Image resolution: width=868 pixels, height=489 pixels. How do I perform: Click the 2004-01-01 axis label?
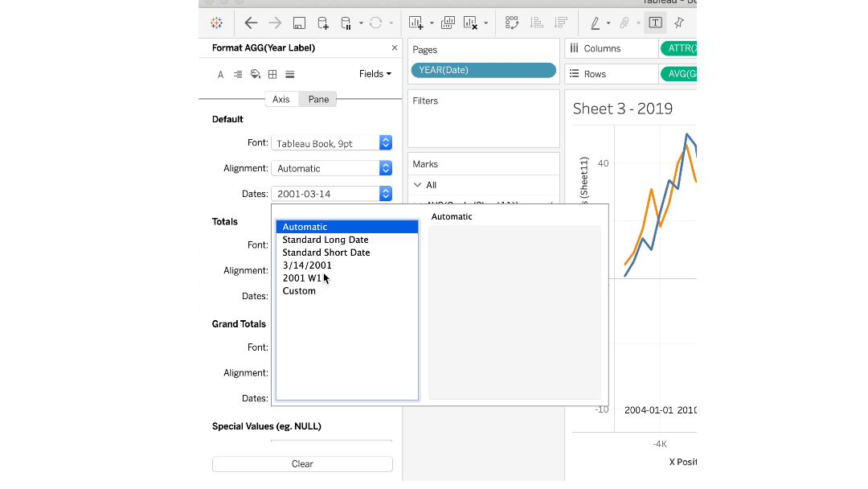pos(649,410)
